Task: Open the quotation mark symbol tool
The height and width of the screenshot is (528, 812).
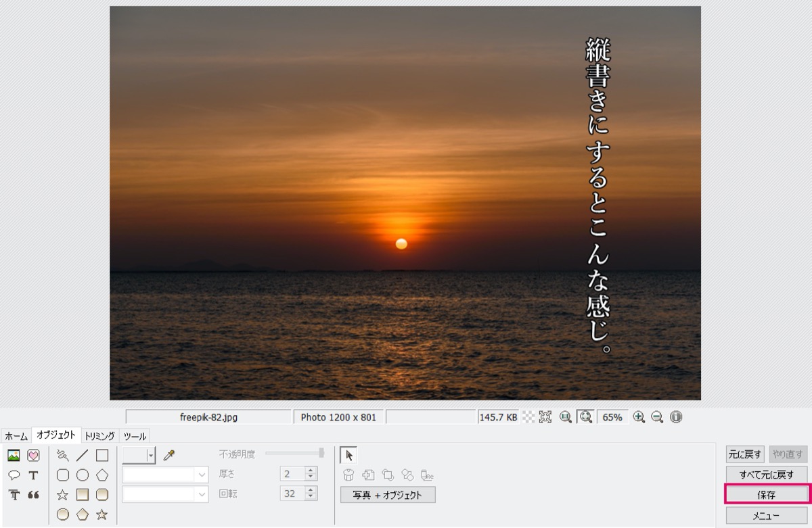Action: [33, 495]
